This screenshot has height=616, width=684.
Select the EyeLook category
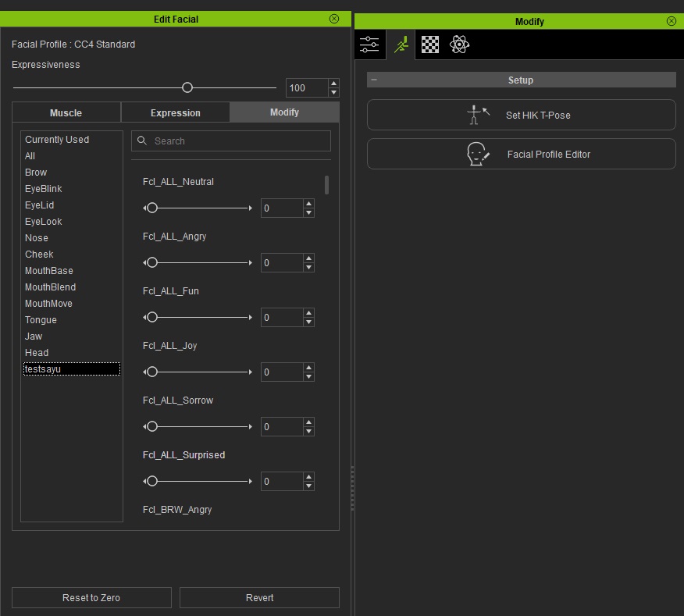tap(43, 222)
